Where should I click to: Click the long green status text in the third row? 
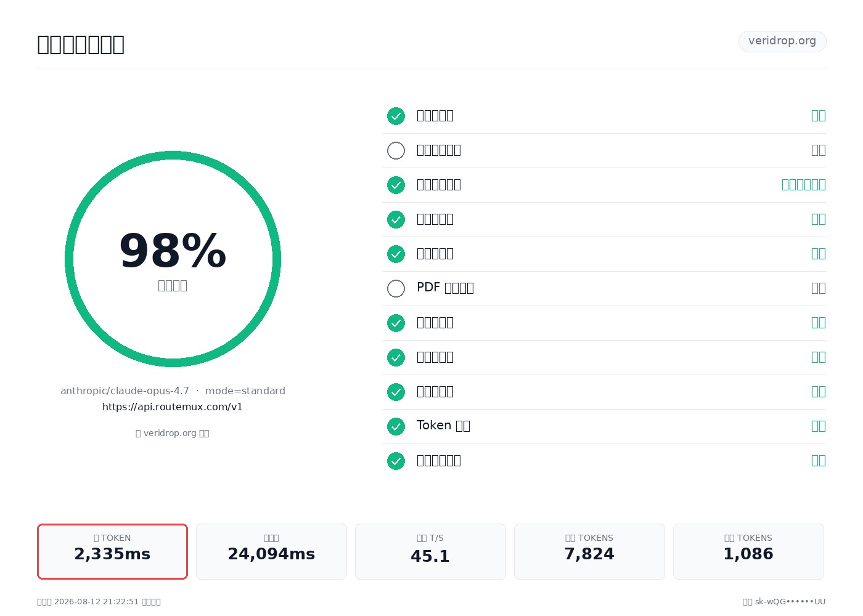tap(804, 185)
